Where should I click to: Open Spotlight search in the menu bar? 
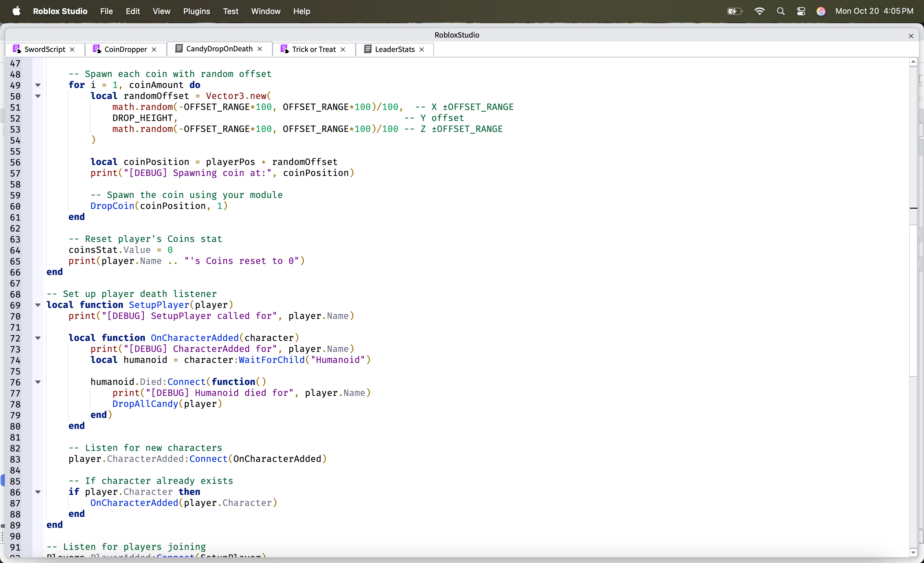(x=781, y=11)
